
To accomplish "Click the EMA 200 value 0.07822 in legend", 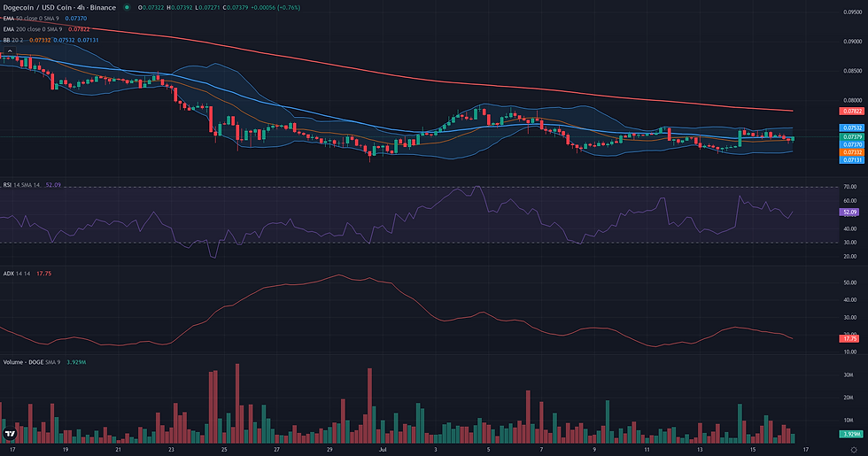I will pos(79,29).
